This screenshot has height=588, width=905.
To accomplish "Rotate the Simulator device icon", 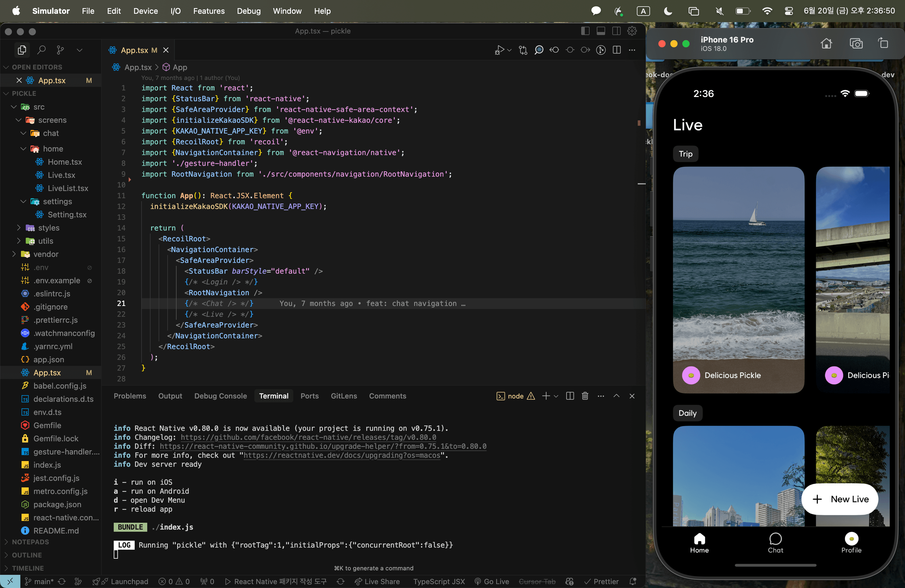I will [x=883, y=43].
